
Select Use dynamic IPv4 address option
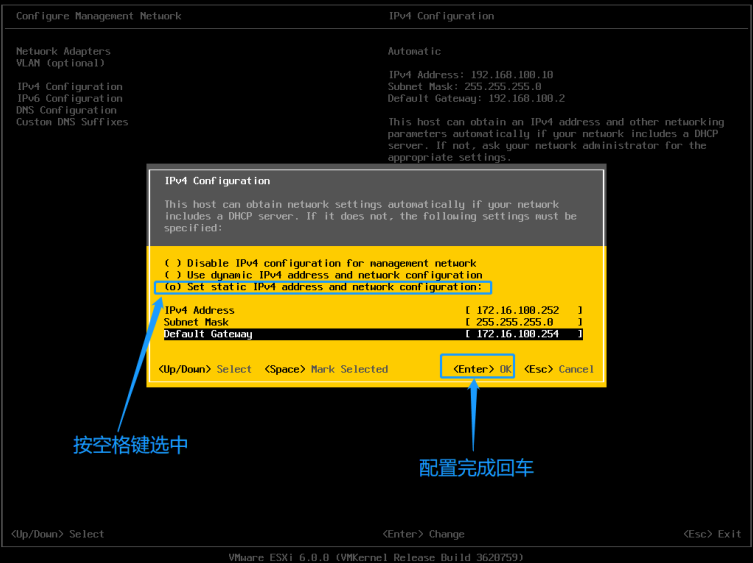click(323, 275)
